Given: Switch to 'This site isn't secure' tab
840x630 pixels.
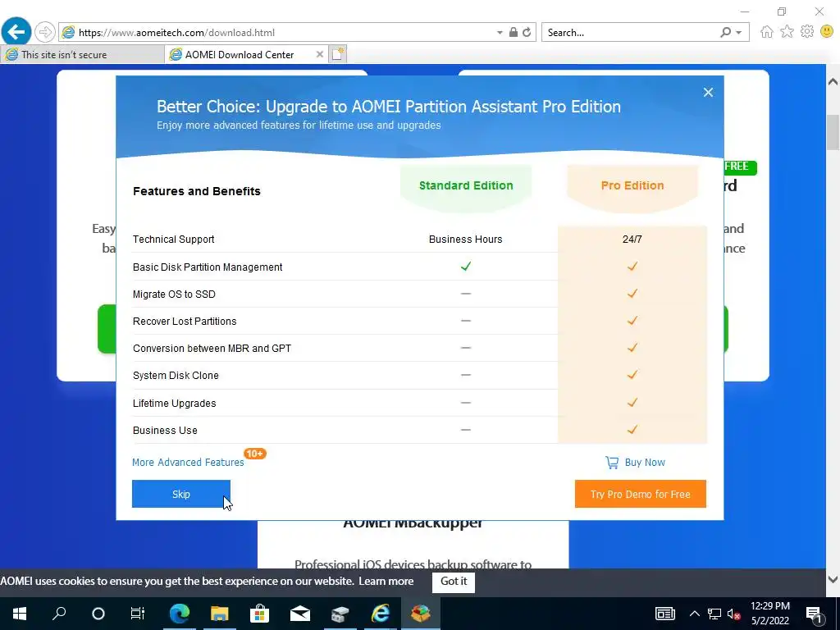Looking at the screenshot, I should 82,55.
